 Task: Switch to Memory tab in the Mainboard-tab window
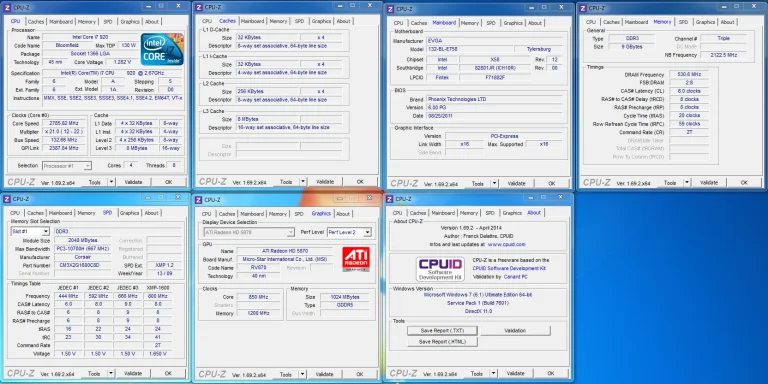[470, 23]
